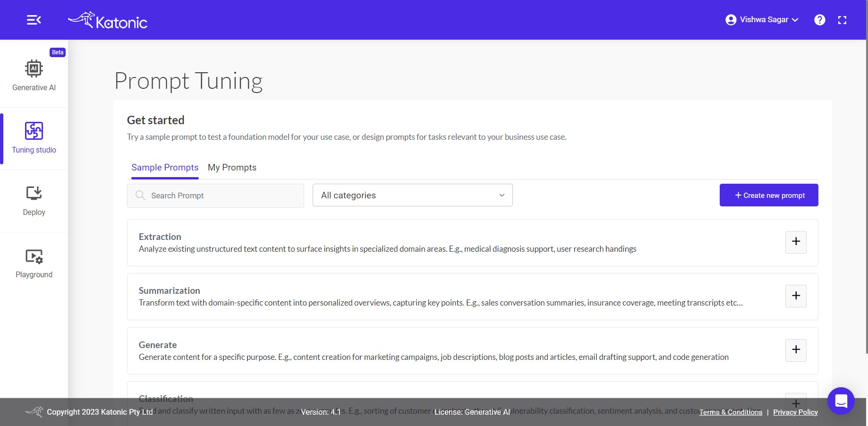Viewport: 868px width, 426px height.
Task: Click the Extraction heading
Action: (160, 237)
